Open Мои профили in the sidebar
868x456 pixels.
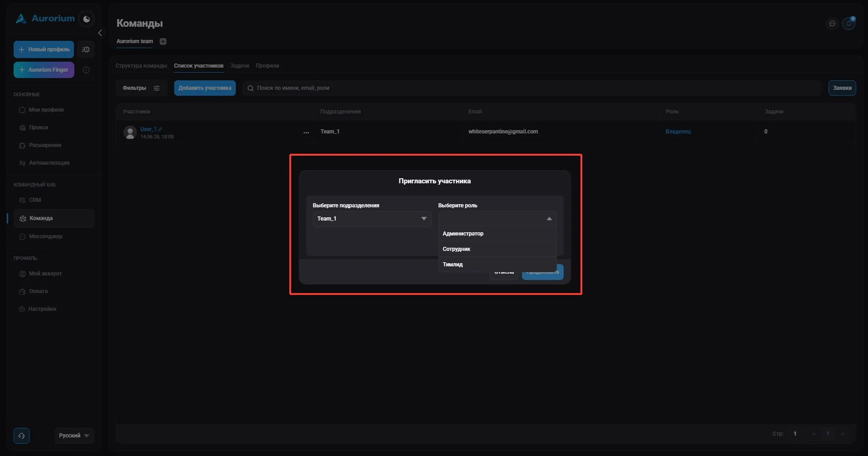pos(46,110)
